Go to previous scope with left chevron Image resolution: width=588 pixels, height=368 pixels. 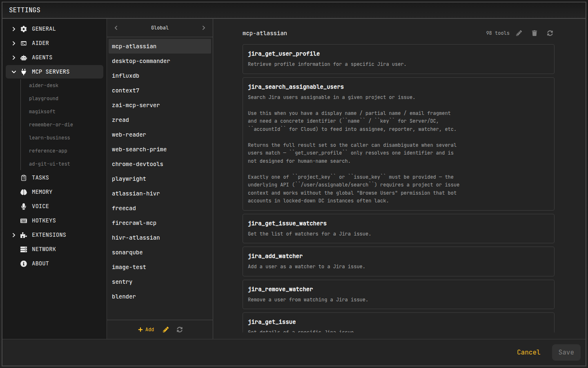[x=116, y=28]
